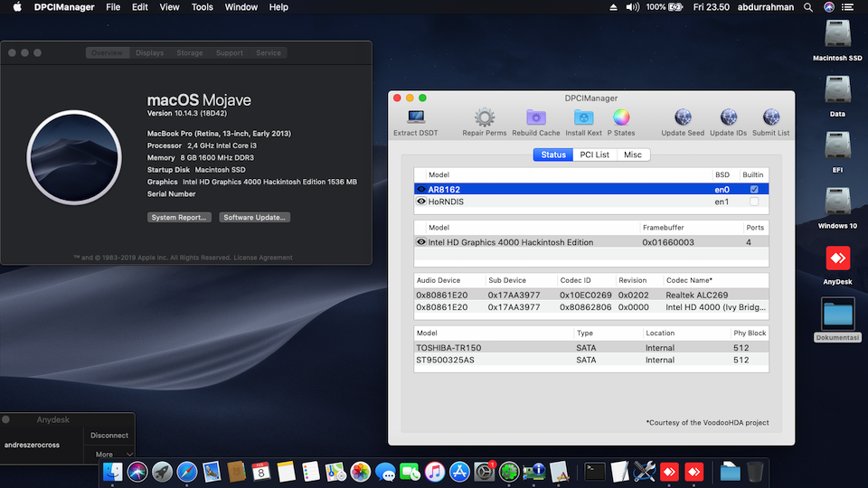Screen dimensions: 868x488
Task: Click the eye icon beside AR8162
Action: point(421,189)
